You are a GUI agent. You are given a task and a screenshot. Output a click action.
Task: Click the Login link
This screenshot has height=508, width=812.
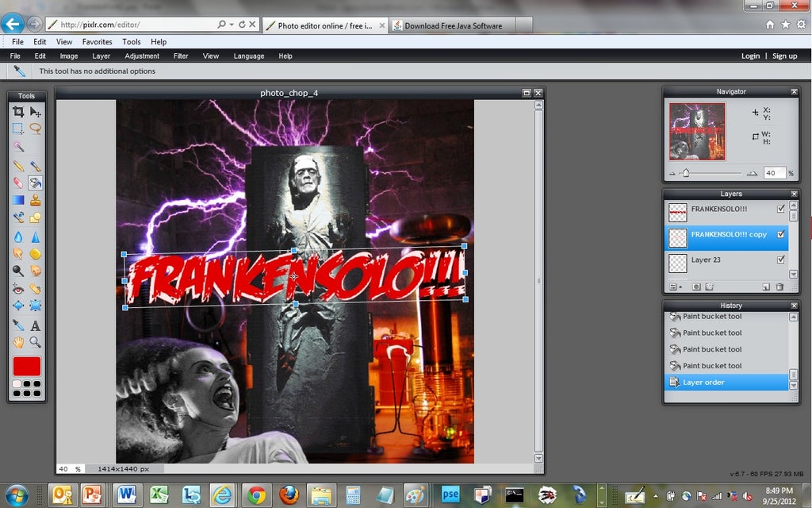coord(750,56)
